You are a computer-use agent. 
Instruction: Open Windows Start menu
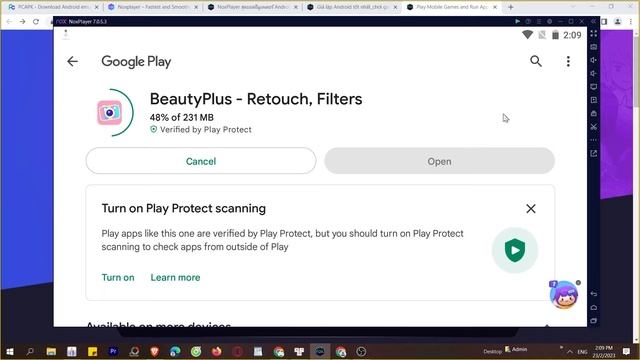(x=10, y=351)
